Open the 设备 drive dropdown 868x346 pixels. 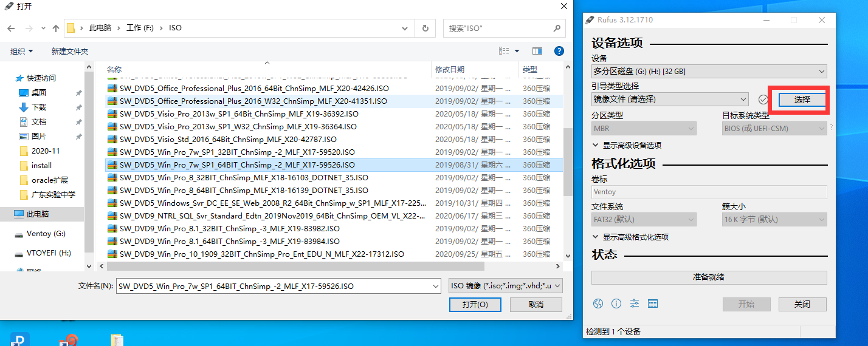click(x=709, y=72)
